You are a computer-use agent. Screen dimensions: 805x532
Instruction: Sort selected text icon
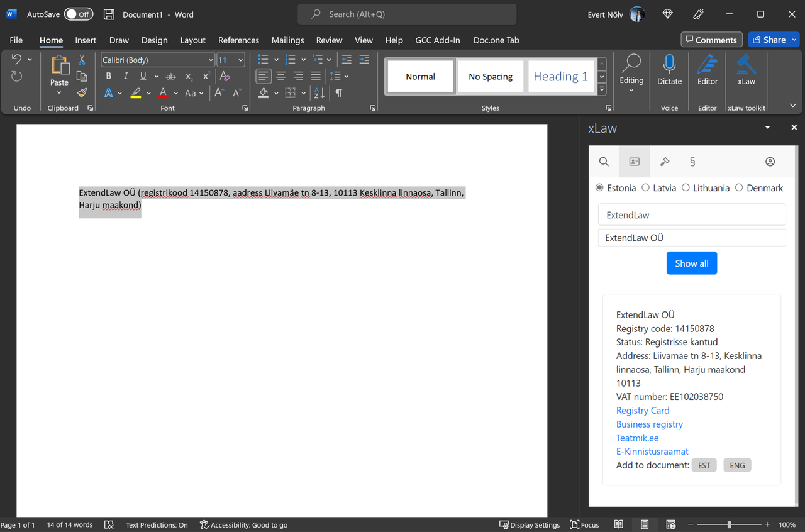pos(319,93)
